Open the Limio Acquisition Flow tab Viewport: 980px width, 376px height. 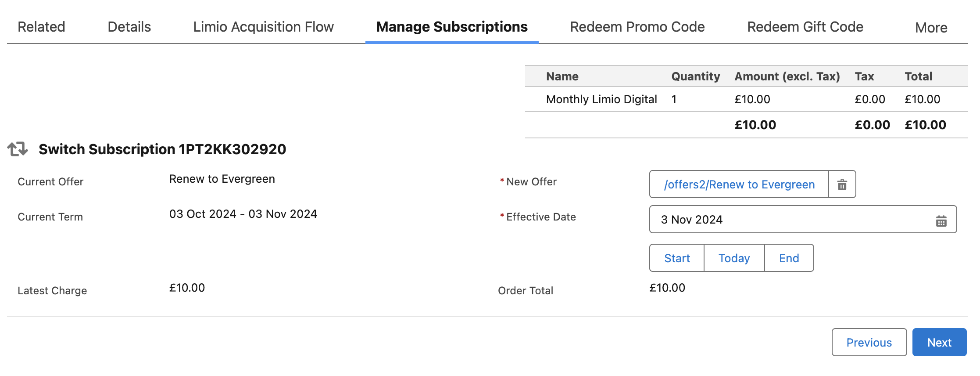point(263,27)
